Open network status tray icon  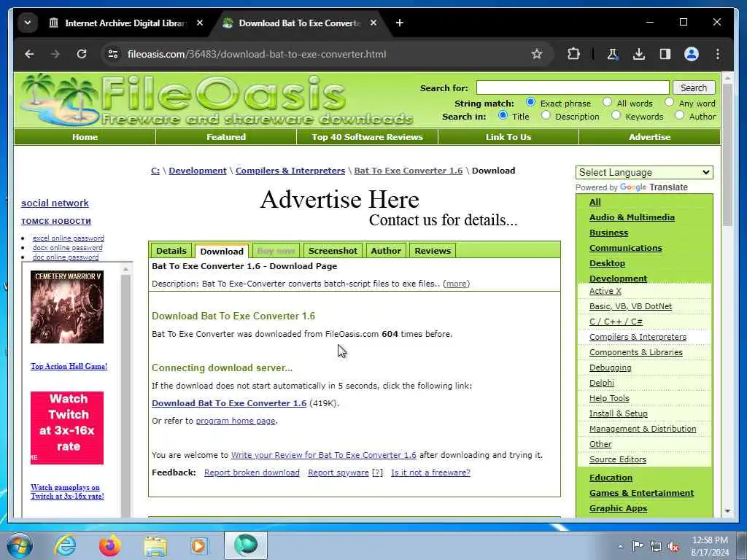656,547
